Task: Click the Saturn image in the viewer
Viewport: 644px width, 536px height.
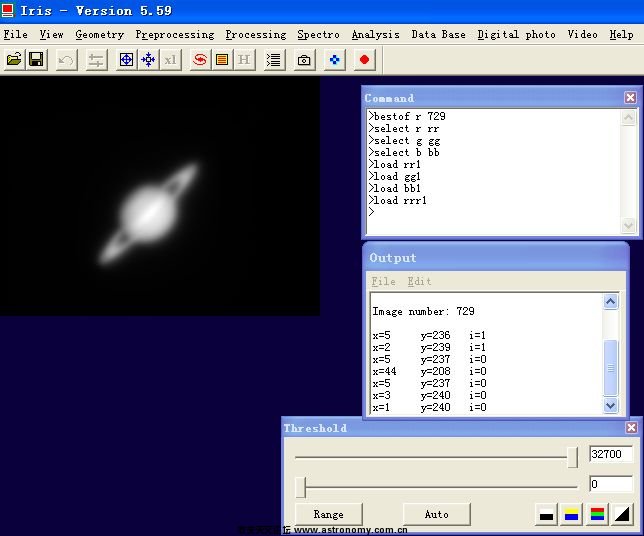Action: coord(150,214)
